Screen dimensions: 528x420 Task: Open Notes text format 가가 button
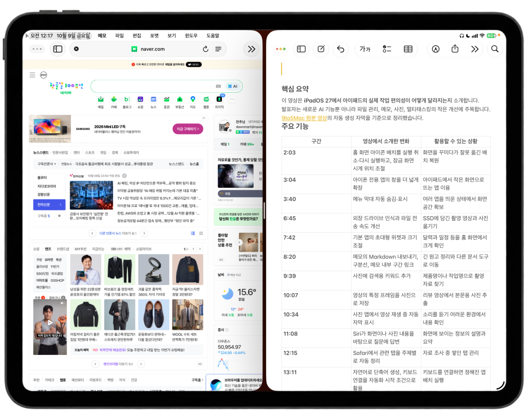365,49
